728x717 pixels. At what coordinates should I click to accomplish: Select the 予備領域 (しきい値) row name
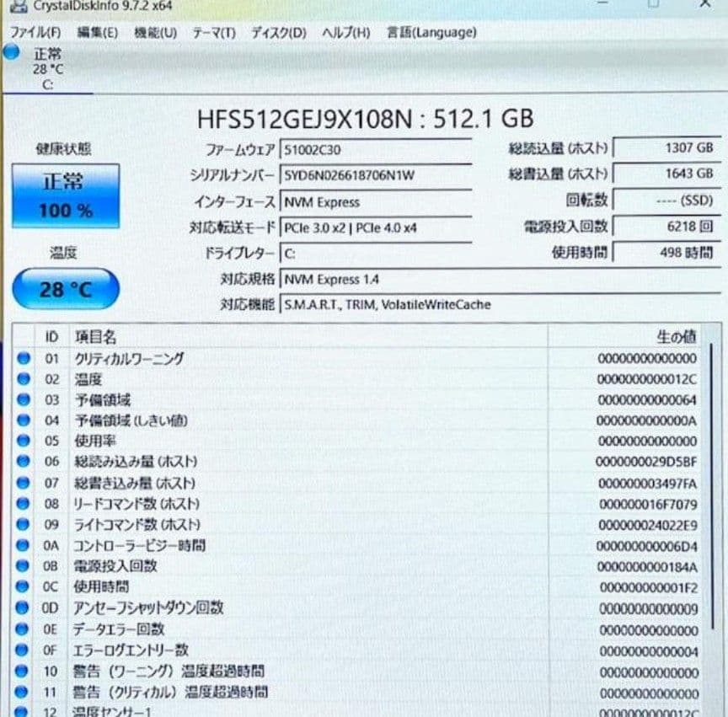coord(131,420)
